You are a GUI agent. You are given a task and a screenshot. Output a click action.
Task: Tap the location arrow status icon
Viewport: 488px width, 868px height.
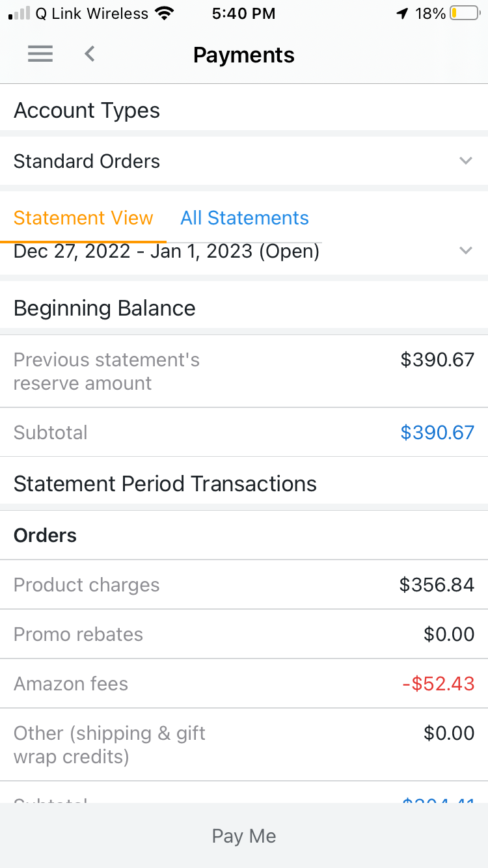click(402, 14)
